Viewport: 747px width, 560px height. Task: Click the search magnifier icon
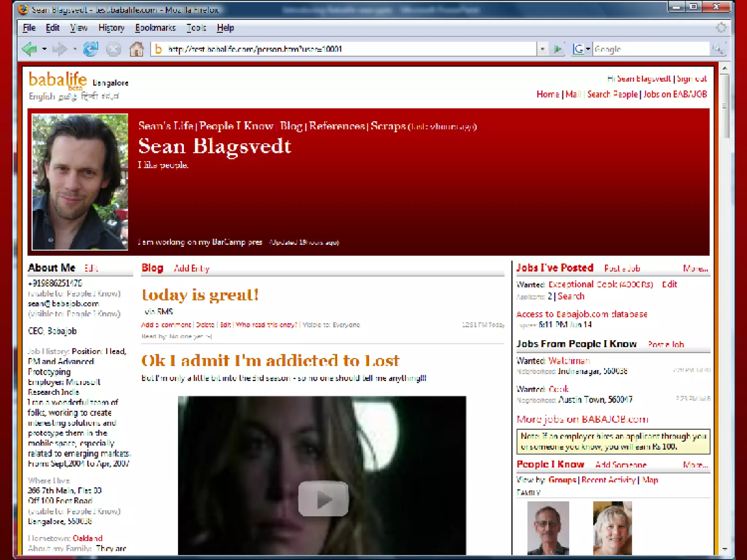coord(718,49)
